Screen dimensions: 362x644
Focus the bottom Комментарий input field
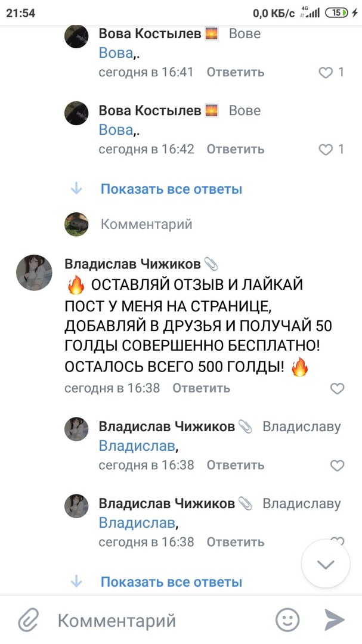coord(161,621)
